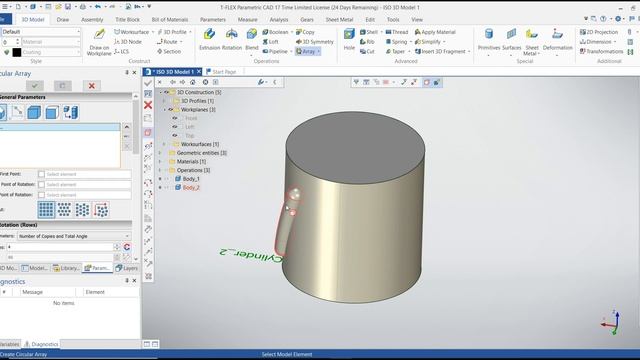Screen dimensions: 640x360
Task: Switch to the Diagnostics bottom tab
Action: coord(41,344)
